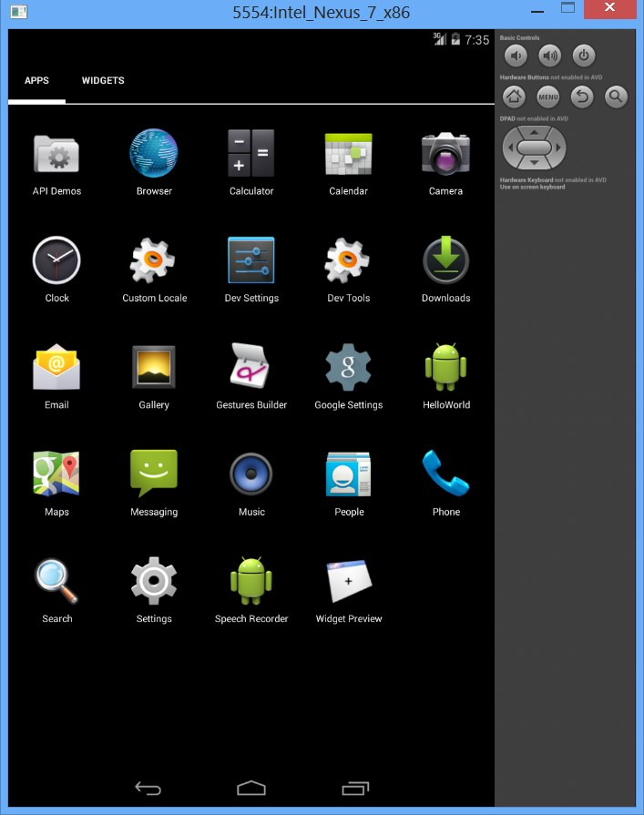The width and height of the screenshot is (644, 815).
Task: Select the Apps tab
Action: [x=36, y=81]
